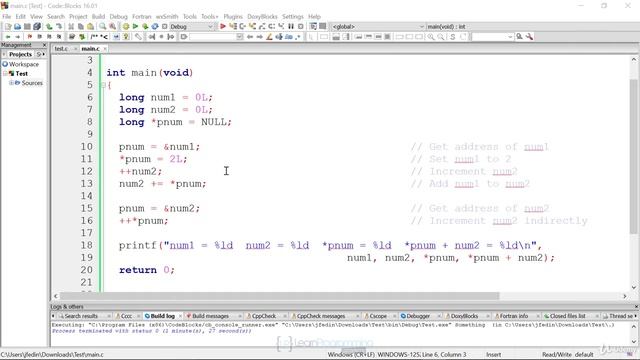The width and height of the screenshot is (640, 360).
Task: Click the toolbar icon showing letter S
Action: pyautogui.click(x=453, y=37)
